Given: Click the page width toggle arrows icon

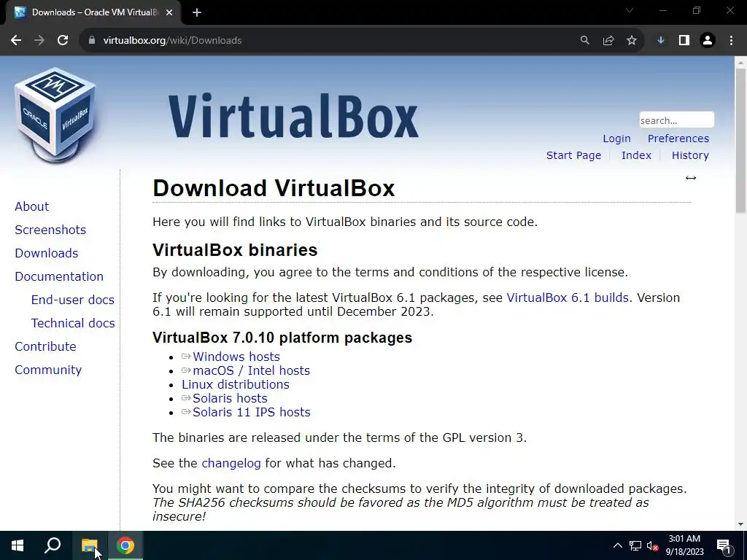Looking at the screenshot, I should pyautogui.click(x=691, y=178).
